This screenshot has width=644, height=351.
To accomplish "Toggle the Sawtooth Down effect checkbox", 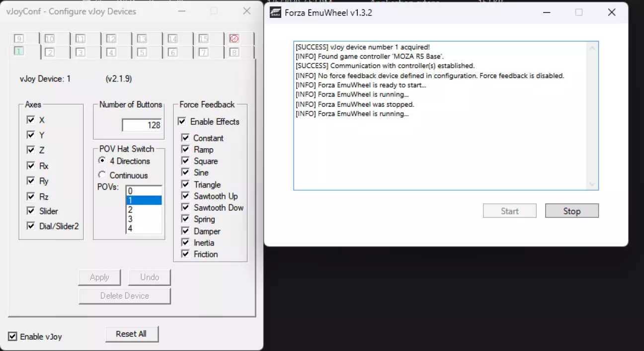I will pyautogui.click(x=185, y=207).
